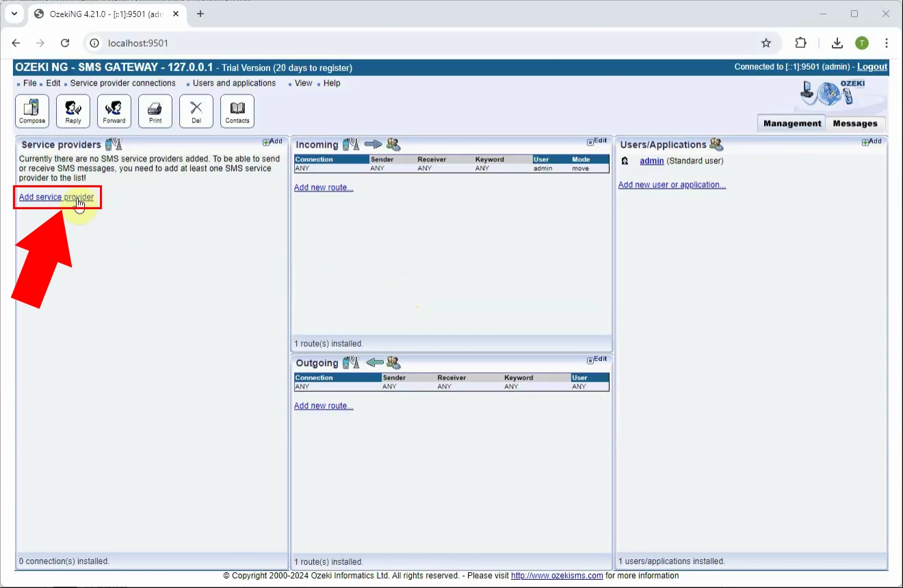The height and width of the screenshot is (588, 903).
Task: Close the OzekiNG browser tab
Action: [x=176, y=14]
